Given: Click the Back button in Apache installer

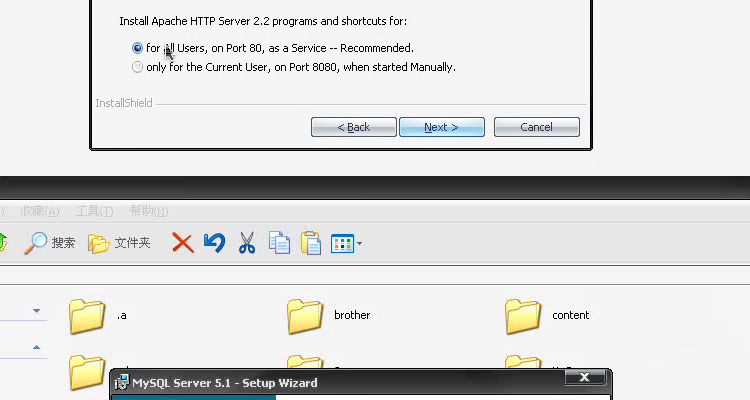Looking at the screenshot, I should [x=353, y=127].
